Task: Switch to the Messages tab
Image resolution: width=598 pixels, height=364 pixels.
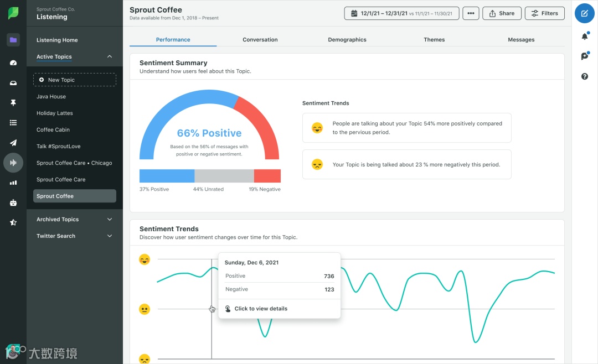Action: 521,40
